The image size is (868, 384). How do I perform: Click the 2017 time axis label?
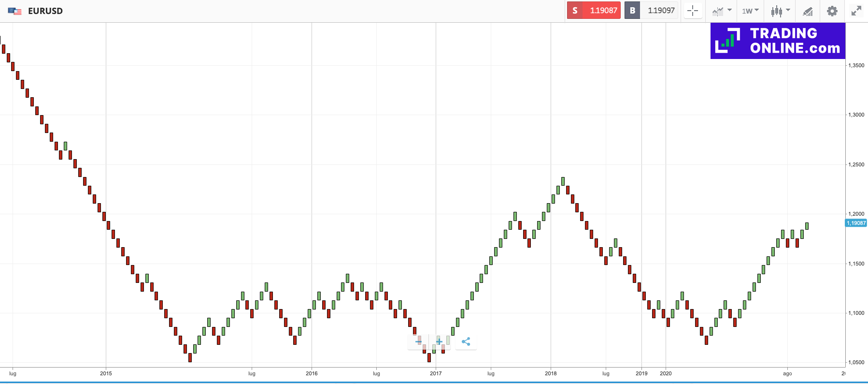click(x=436, y=373)
